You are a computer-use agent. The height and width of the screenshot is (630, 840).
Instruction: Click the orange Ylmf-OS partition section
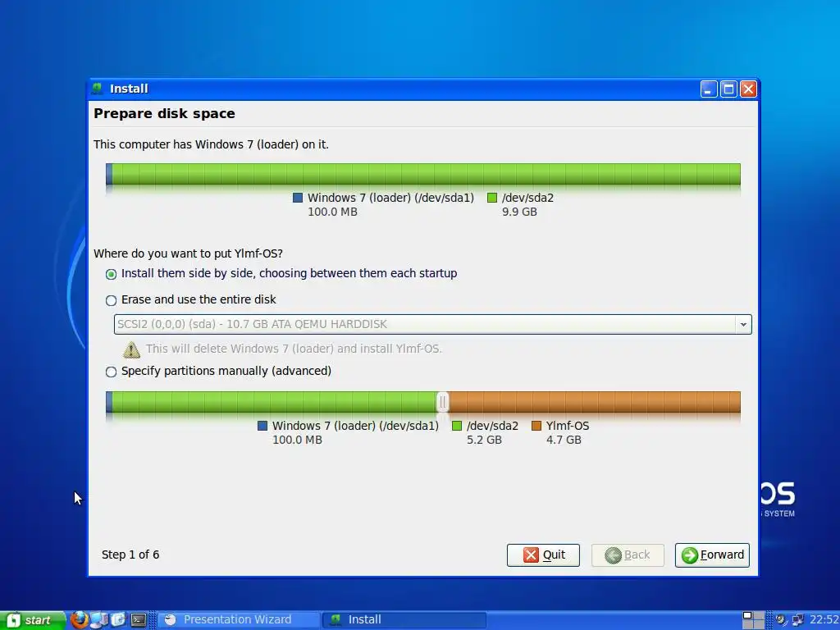pyautogui.click(x=595, y=402)
